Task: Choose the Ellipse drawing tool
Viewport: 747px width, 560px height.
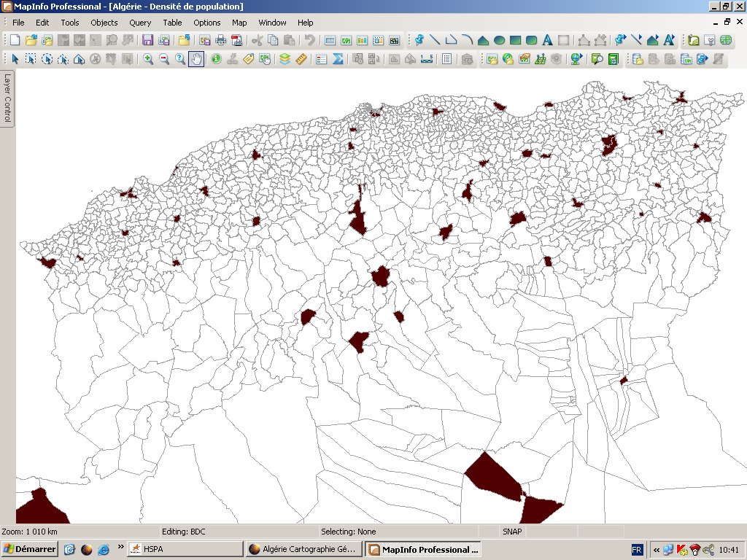Action: tap(499, 40)
